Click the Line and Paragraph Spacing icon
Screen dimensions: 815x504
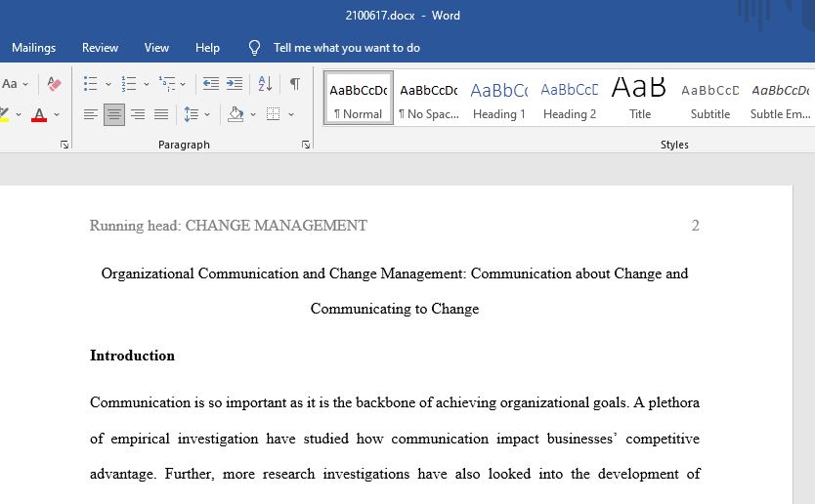pyautogui.click(x=191, y=114)
